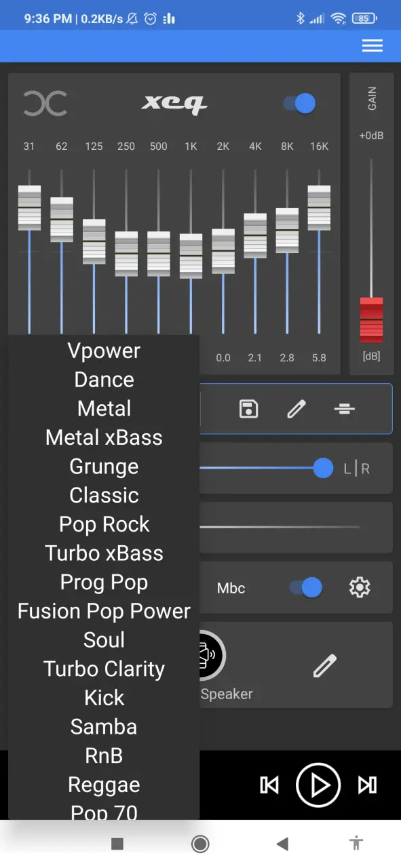Open the accessibility shortcut button
This screenshot has width=401, height=868.
356,844
